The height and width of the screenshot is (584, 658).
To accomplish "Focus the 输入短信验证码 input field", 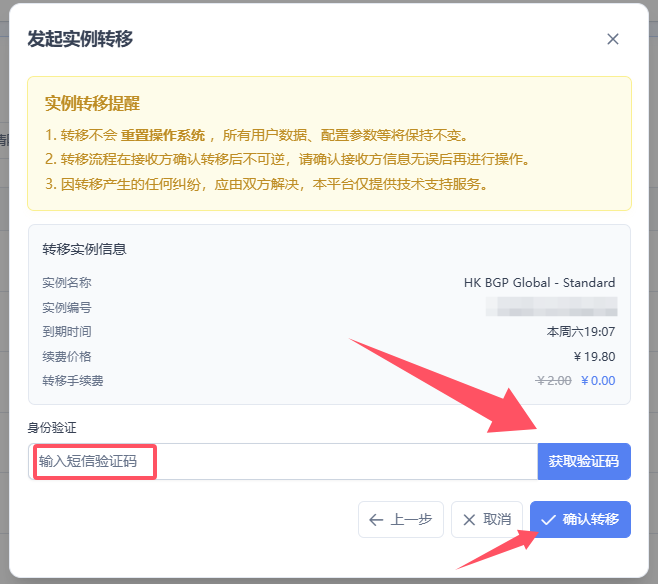I will 284,462.
